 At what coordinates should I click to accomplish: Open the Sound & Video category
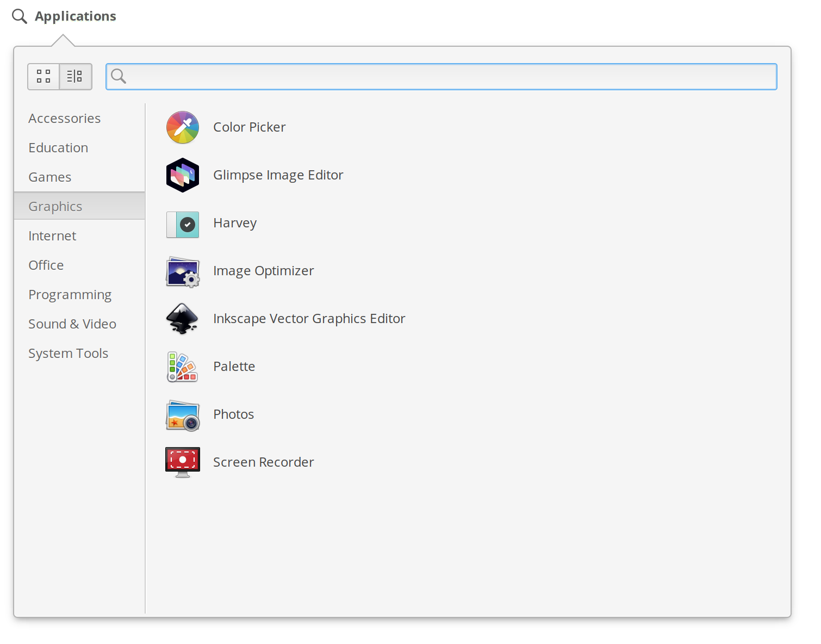[72, 324]
